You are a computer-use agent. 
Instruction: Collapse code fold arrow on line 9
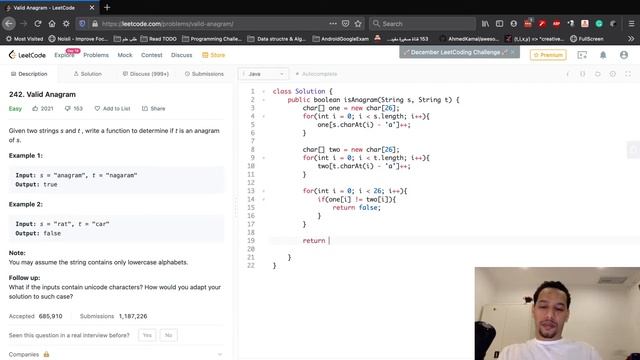click(x=264, y=158)
